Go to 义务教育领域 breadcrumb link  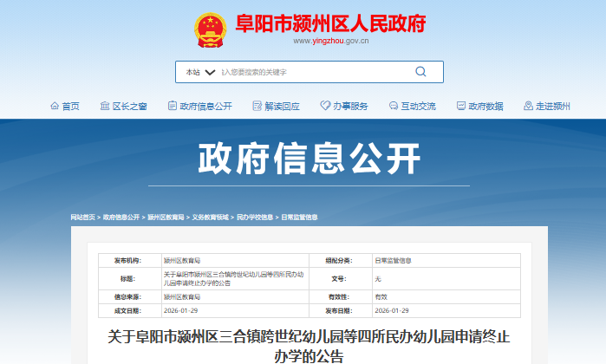pyautogui.click(x=211, y=218)
